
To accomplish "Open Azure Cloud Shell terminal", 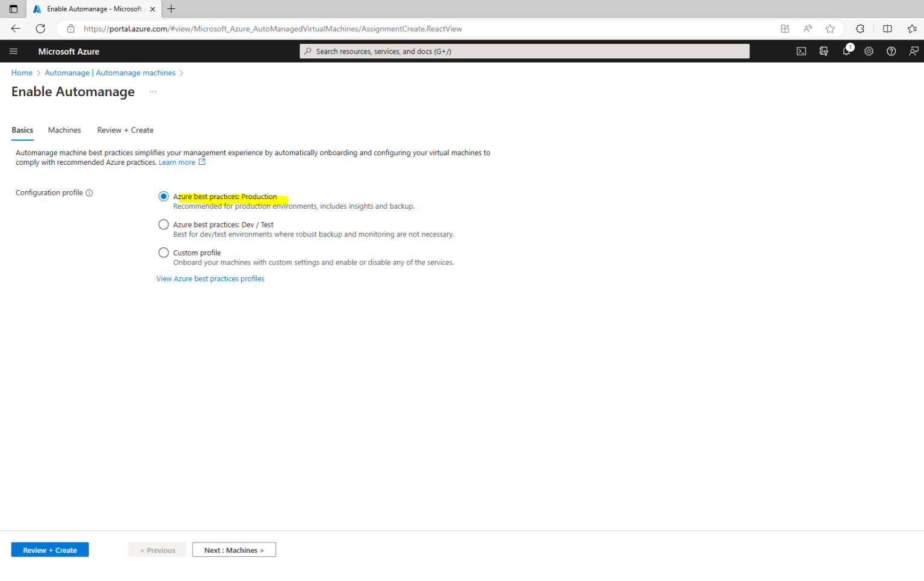I will (x=801, y=51).
